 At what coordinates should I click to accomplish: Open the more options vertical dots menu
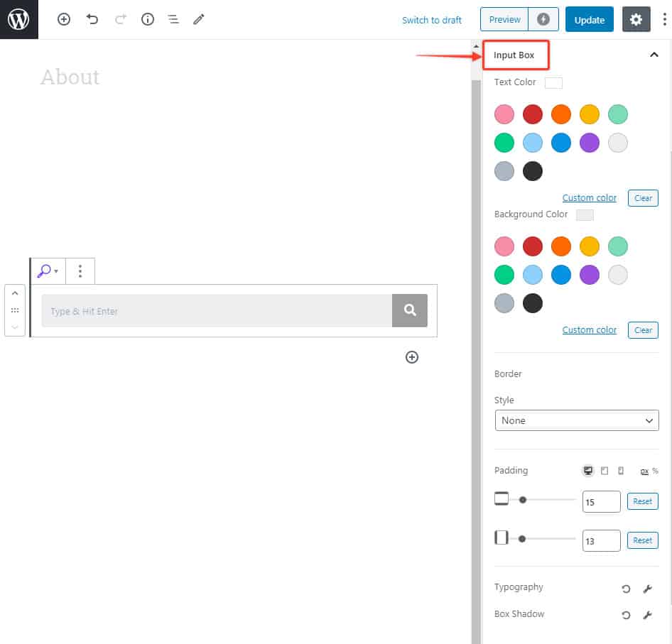pos(664,20)
